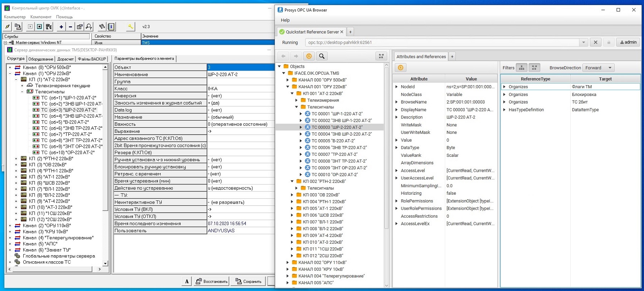Click the magnifier with question mark icon
644x291 pixels.
pos(89,26)
